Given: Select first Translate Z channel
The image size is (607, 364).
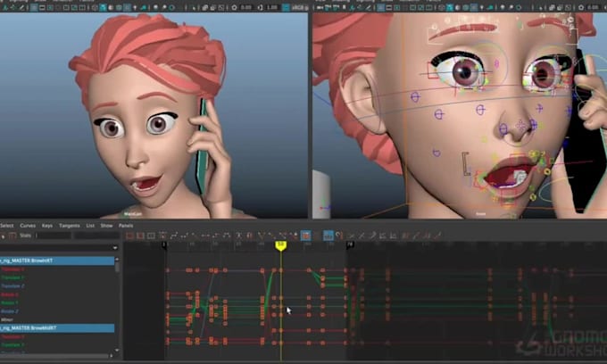Looking at the screenshot, I should coord(12,286).
